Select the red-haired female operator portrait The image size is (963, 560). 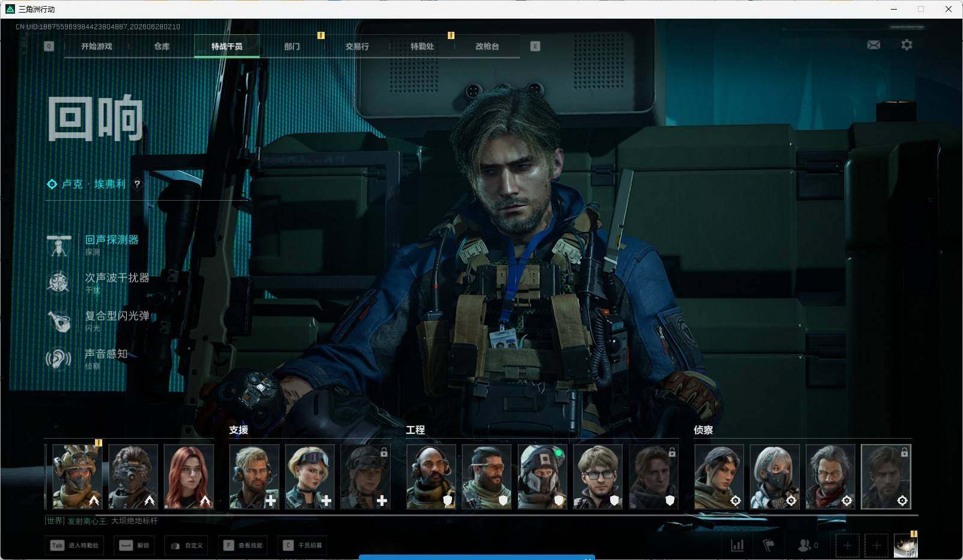click(x=189, y=476)
